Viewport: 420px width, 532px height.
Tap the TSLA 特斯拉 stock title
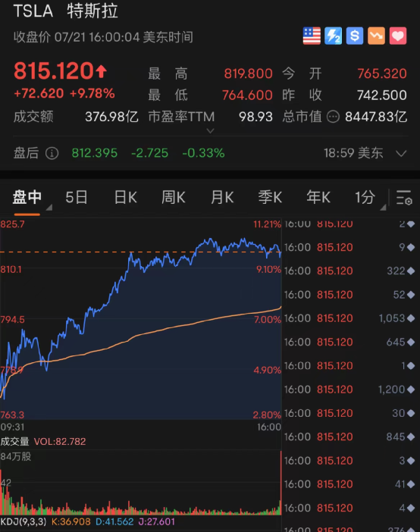point(65,11)
